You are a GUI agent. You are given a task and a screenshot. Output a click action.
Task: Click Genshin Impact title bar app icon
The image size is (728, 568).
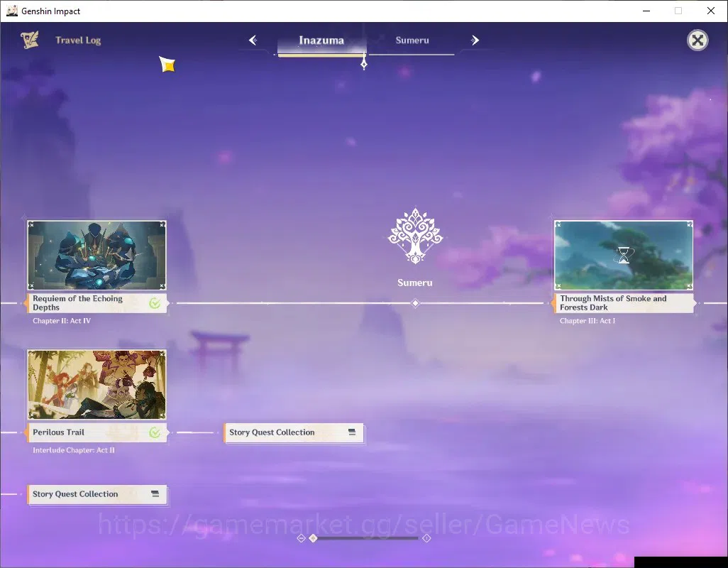tap(11, 11)
